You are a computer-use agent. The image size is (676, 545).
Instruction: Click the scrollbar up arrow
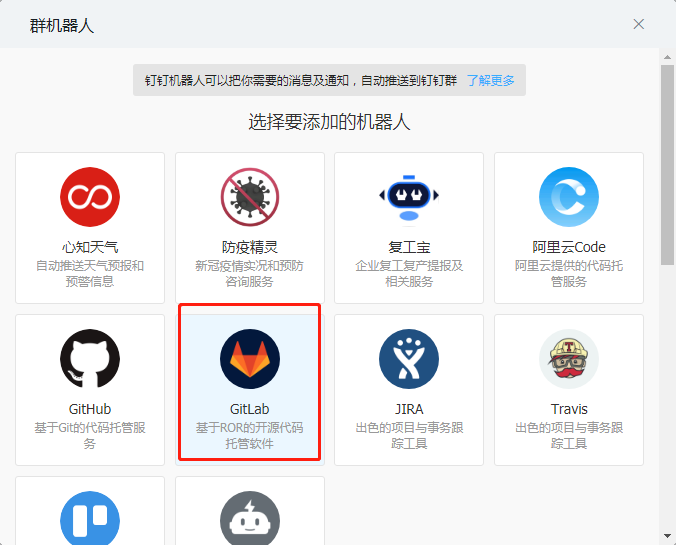point(667,57)
